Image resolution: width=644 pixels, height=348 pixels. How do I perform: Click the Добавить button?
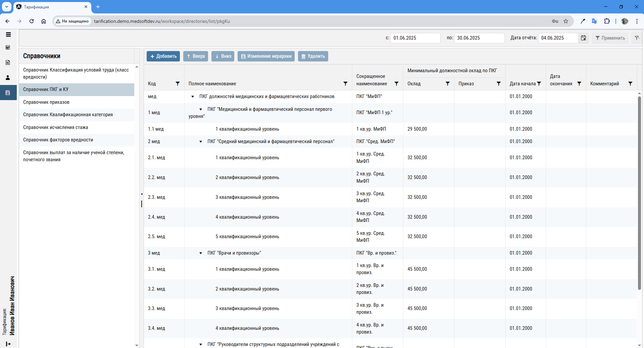[x=163, y=56]
